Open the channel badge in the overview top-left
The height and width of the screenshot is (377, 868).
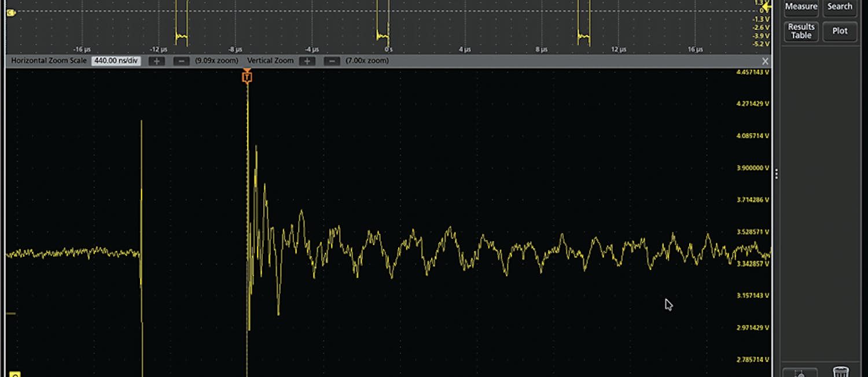(10, 12)
